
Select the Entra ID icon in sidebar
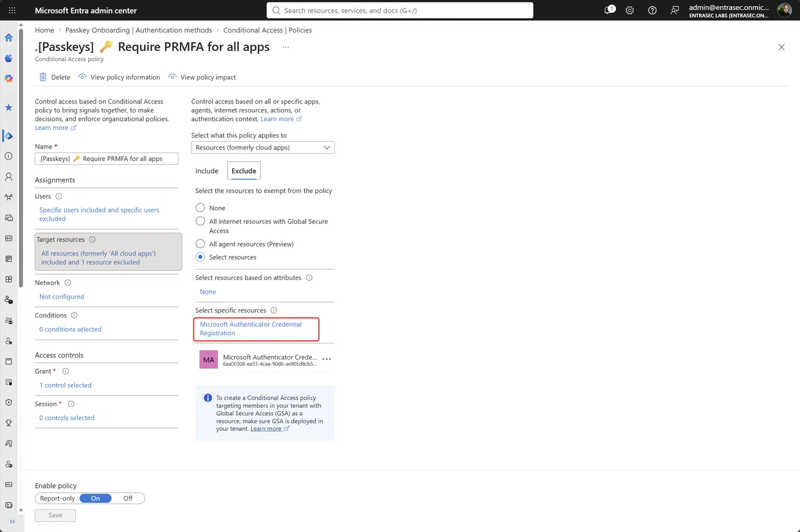[x=9, y=136]
